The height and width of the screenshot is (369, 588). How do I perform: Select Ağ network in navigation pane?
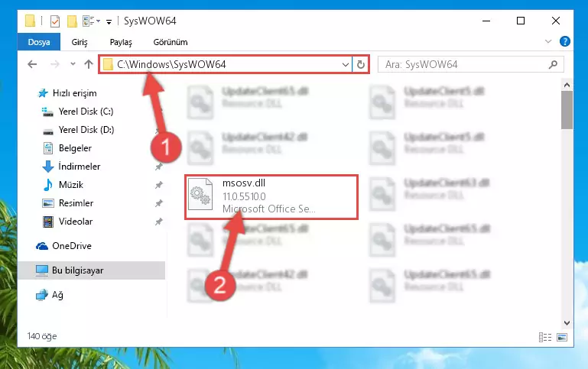click(x=57, y=295)
